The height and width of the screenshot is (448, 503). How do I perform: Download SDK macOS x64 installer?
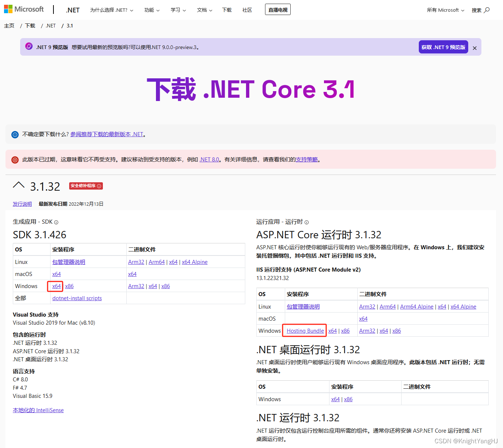tap(56, 274)
